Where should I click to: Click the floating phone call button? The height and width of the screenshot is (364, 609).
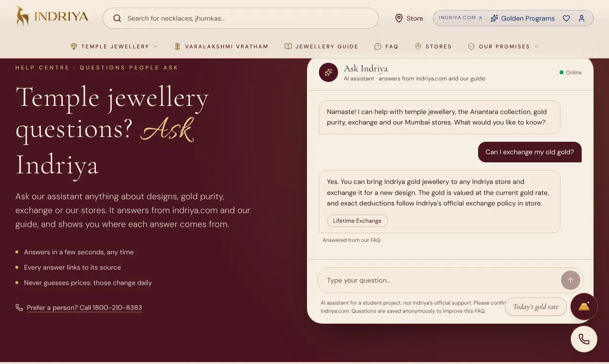click(x=584, y=339)
